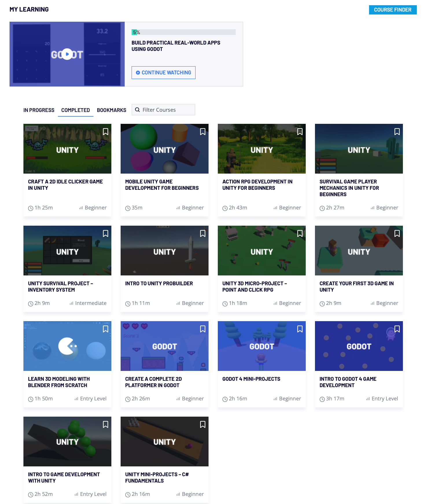Toggle bookmark on Godot 4 Mini-Projects
The width and height of the screenshot is (435, 504).
[x=300, y=329]
